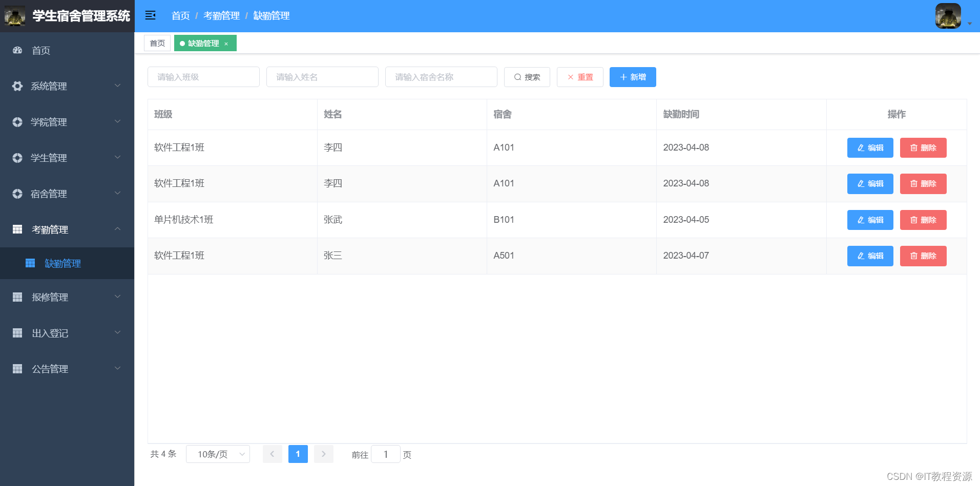Click the grid icon beside 报修管理
This screenshot has height=486, width=980.
[x=17, y=297]
